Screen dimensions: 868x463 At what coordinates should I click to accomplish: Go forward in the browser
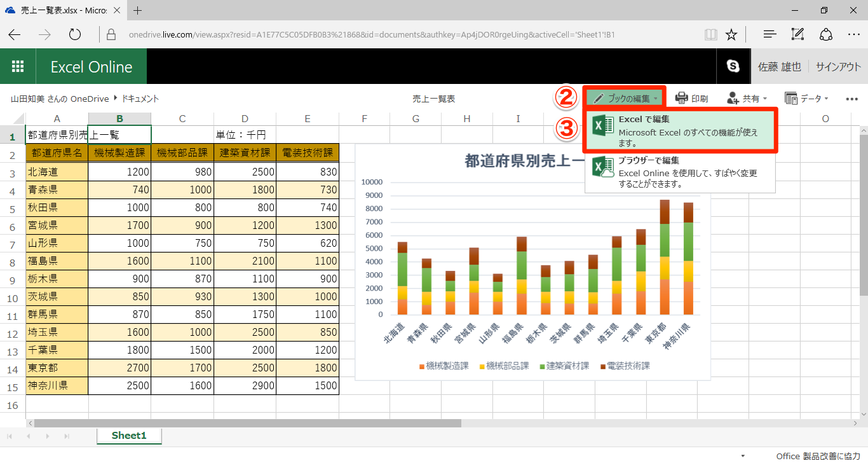coord(44,34)
